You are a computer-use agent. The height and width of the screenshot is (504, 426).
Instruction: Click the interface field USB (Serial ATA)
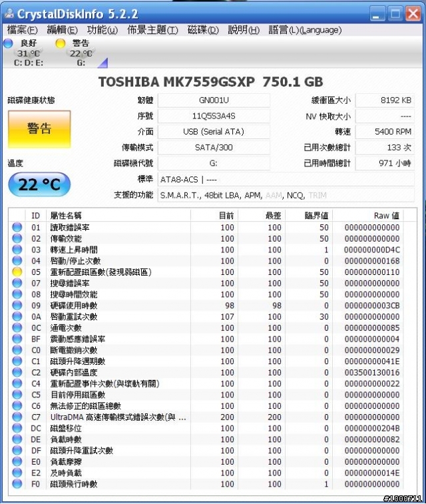214,132
